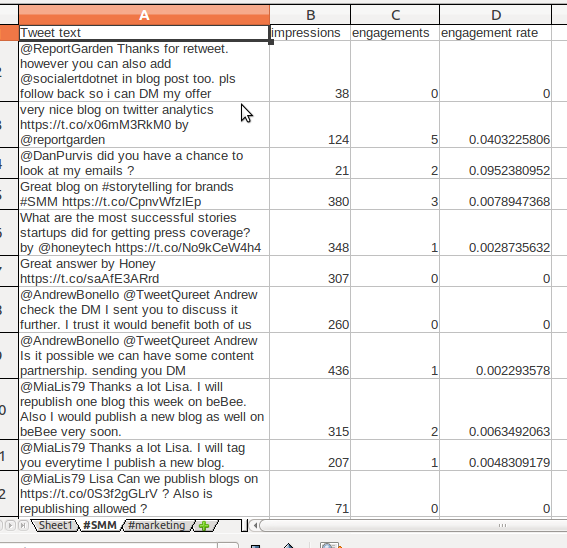567x548 pixels.
Task: Select column D header
Action: [496, 15]
